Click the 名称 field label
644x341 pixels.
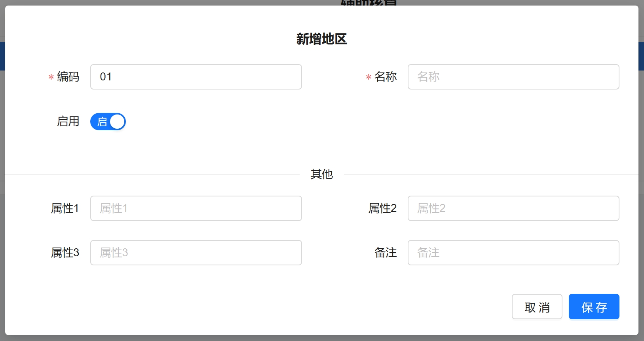tap(386, 77)
